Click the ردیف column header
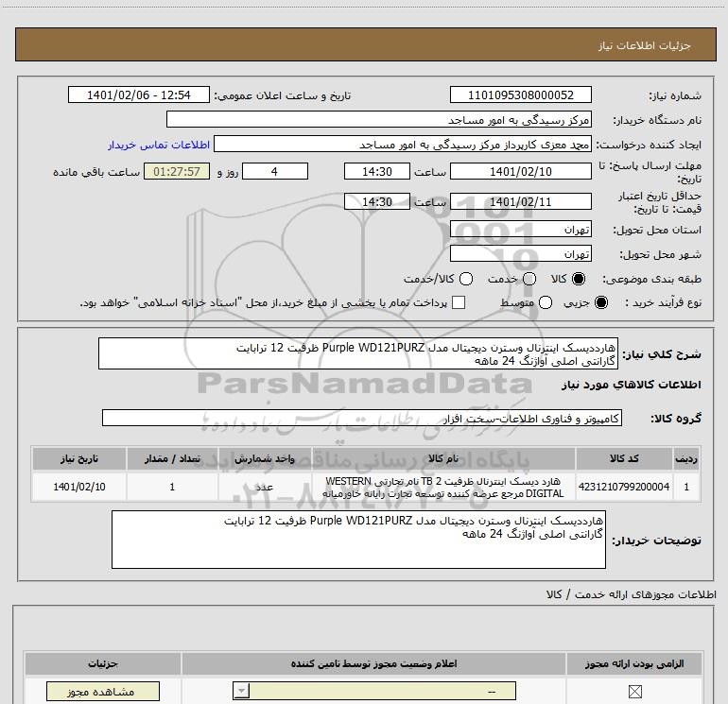 click(686, 458)
